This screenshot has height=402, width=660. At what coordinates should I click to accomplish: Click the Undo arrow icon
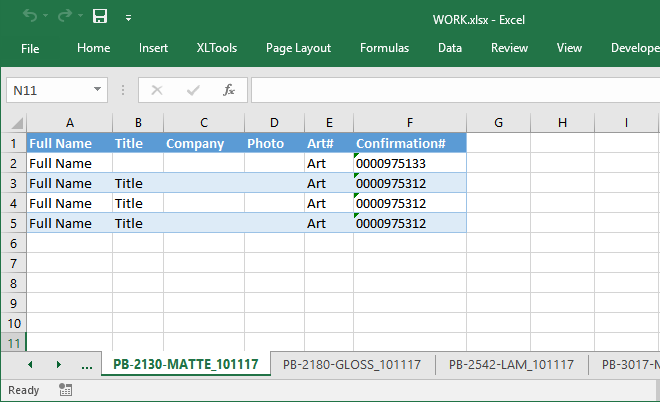click(30, 17)
